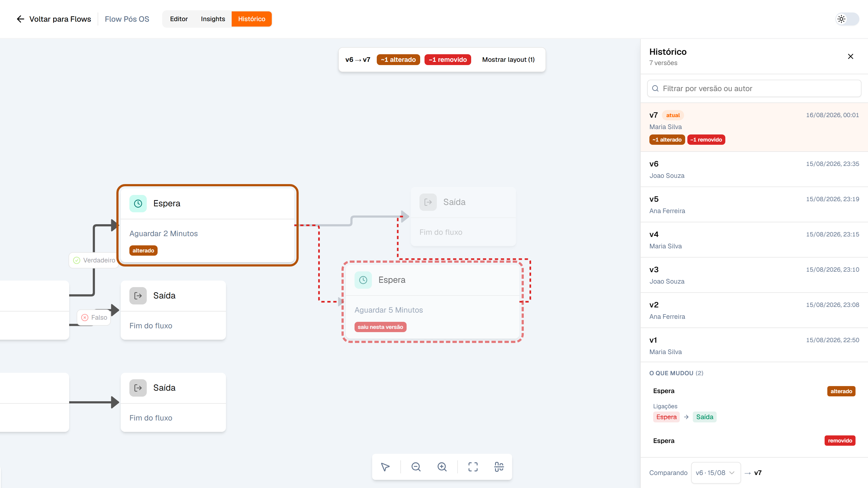The width and height of the screenshot is (868, 488).
Task: Switch to the Editor tab
Action: pos(179,19)
